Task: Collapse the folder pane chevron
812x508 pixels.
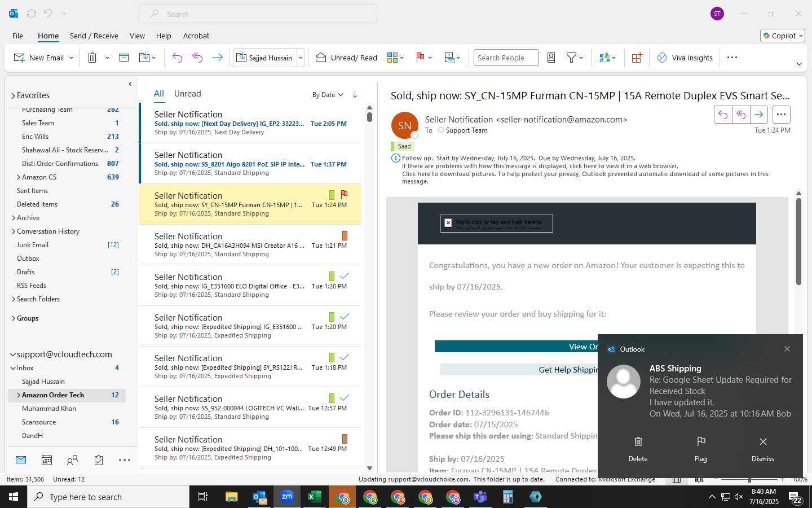Action: point(130,84)
